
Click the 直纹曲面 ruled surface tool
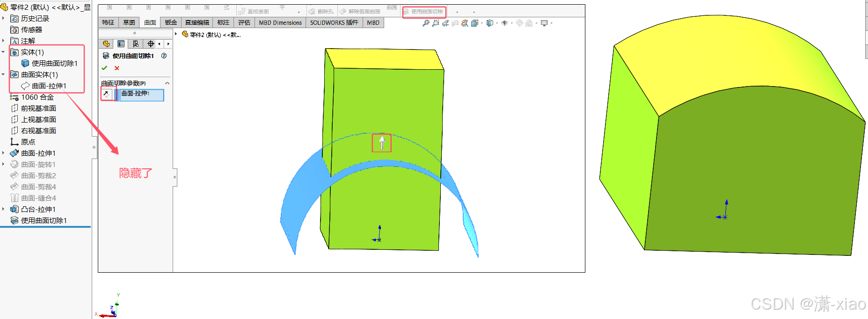click(253, 11)
